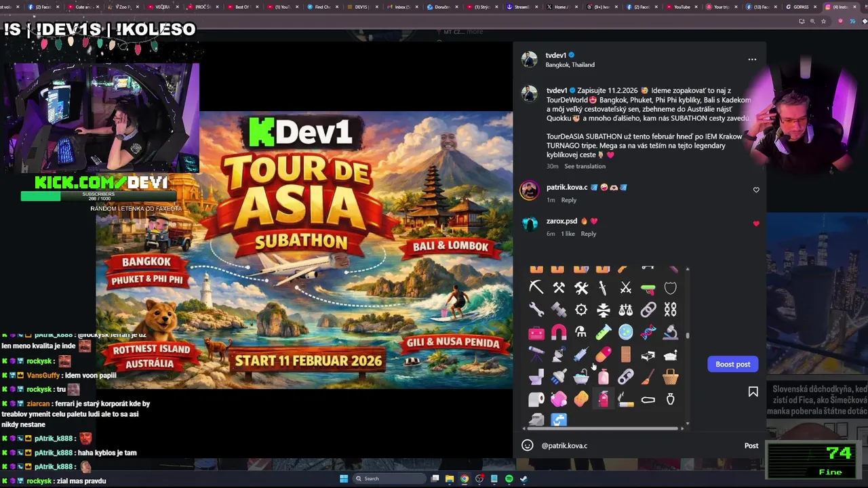
Task: Insert the potable water tap emoji
Action: click(x=559, y=420)
